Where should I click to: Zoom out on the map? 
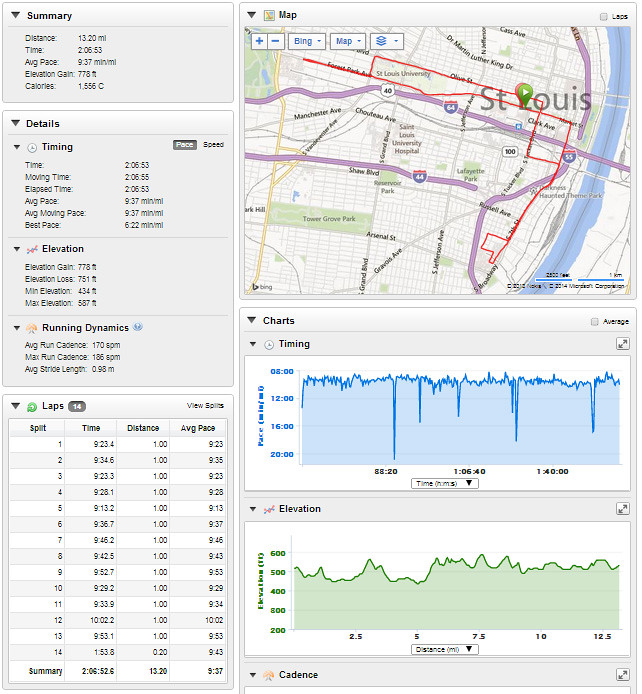click(x=275, y=41)
